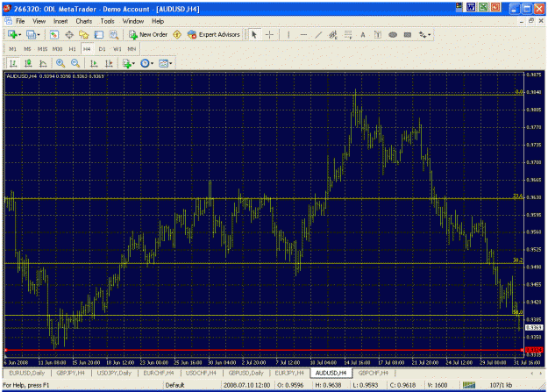
Task: Select the Crosshair tool
Action: point(269,34)
